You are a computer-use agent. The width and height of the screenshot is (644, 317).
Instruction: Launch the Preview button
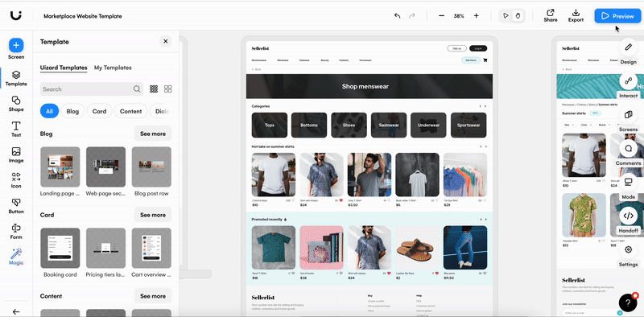click(617, 16)
